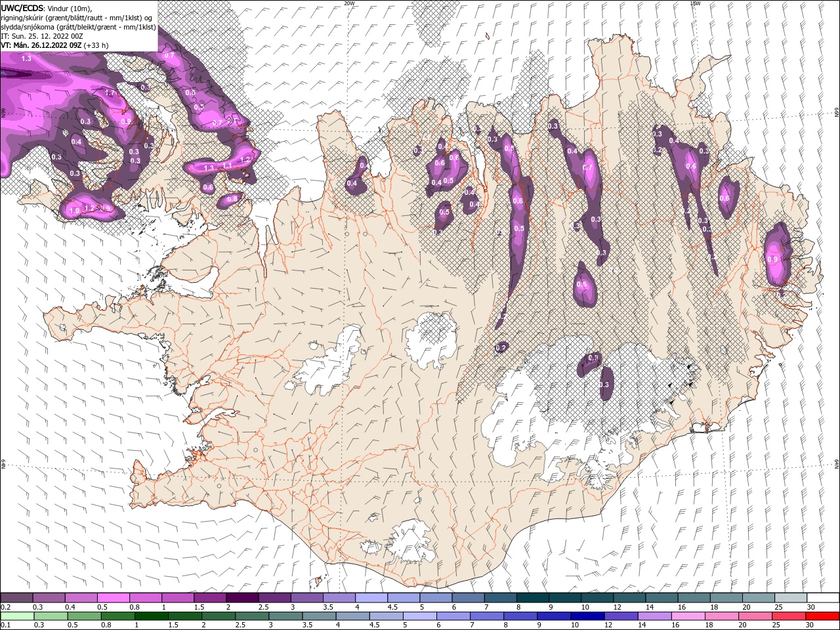The width and height of the screenshot is (840, 630).
Task: Select the rain legend swatch labeled 9
Action: point(553,616)
